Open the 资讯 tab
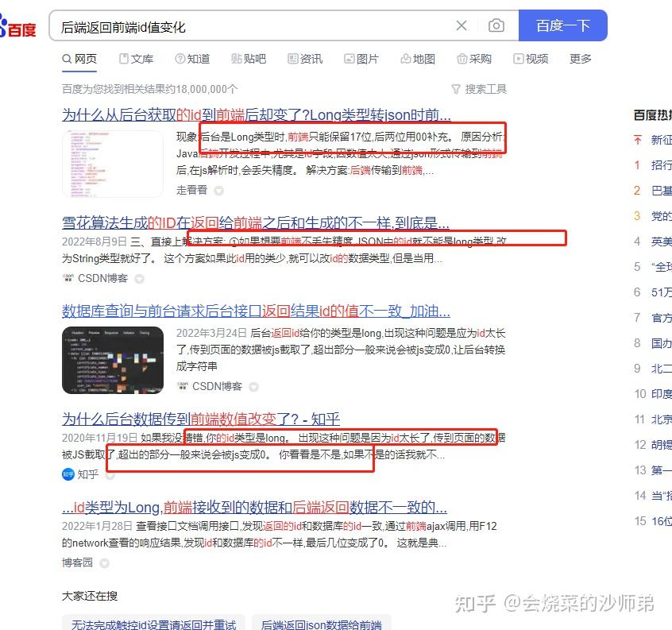672x630 pixels. (x=305, y=59)
